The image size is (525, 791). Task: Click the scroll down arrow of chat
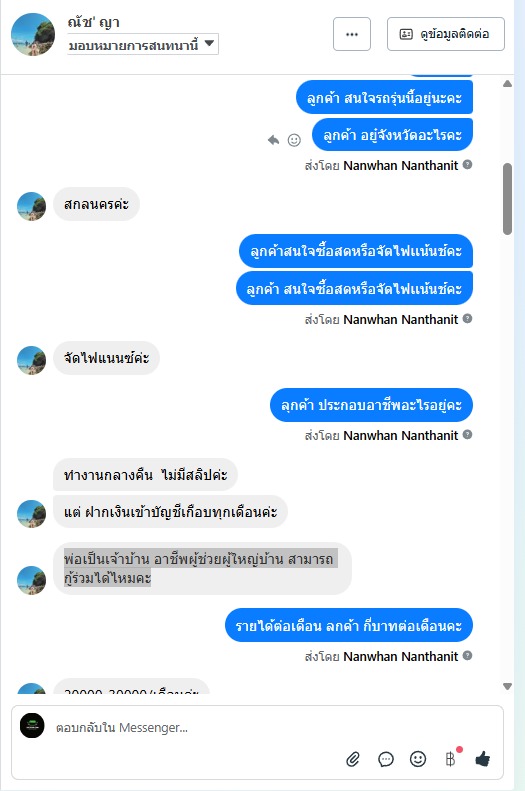507,686
